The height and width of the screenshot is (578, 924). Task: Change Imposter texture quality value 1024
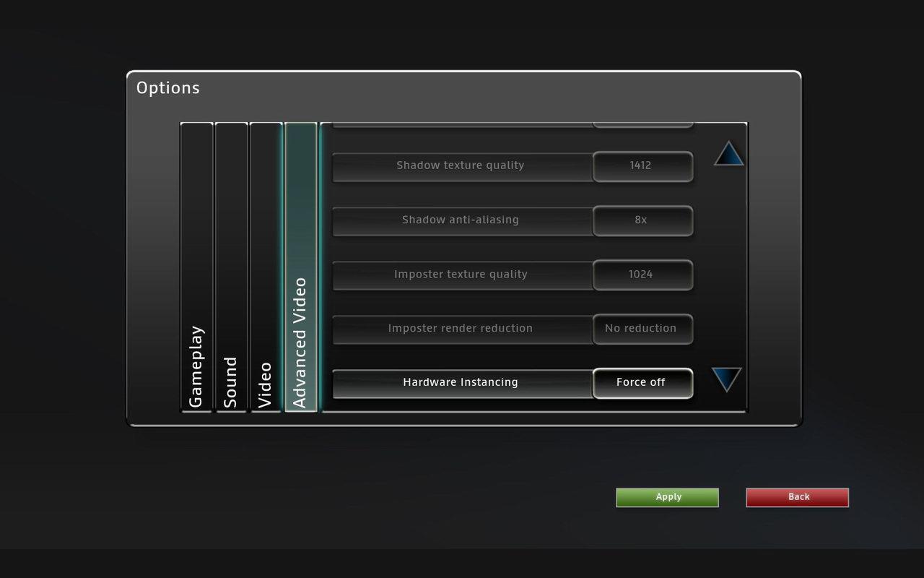[642, 275]
